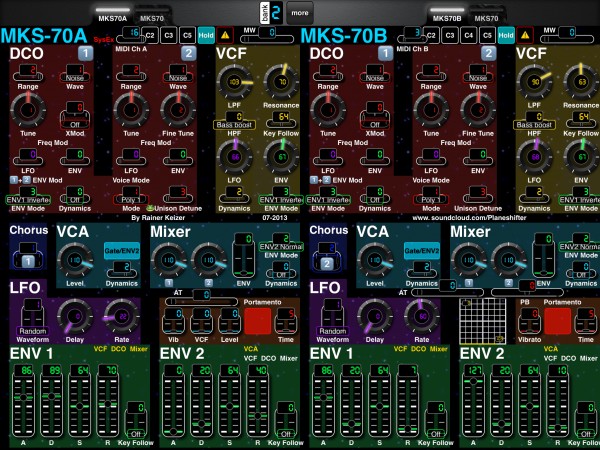The width and height of the screenshot is (600, 450).
Task: Click the MKS-70A AT aftertouch slider
Action: click(x=201, y=298)
